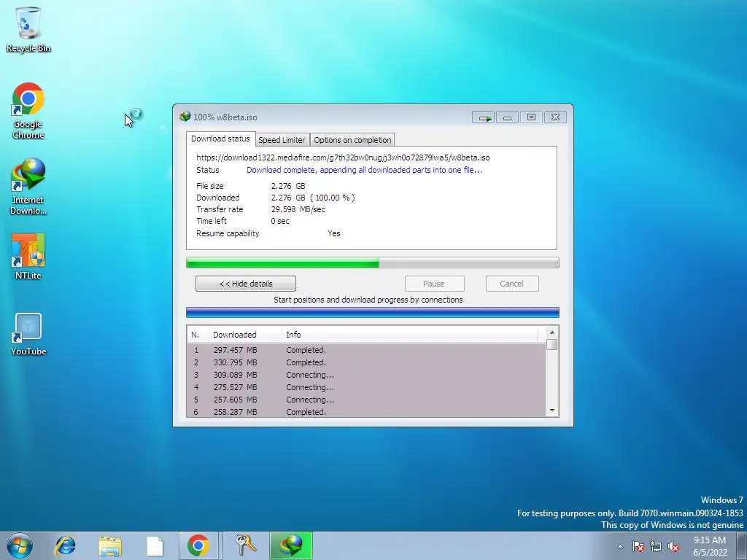Minimize the w8beta.iso download dialog

point(507,117)
